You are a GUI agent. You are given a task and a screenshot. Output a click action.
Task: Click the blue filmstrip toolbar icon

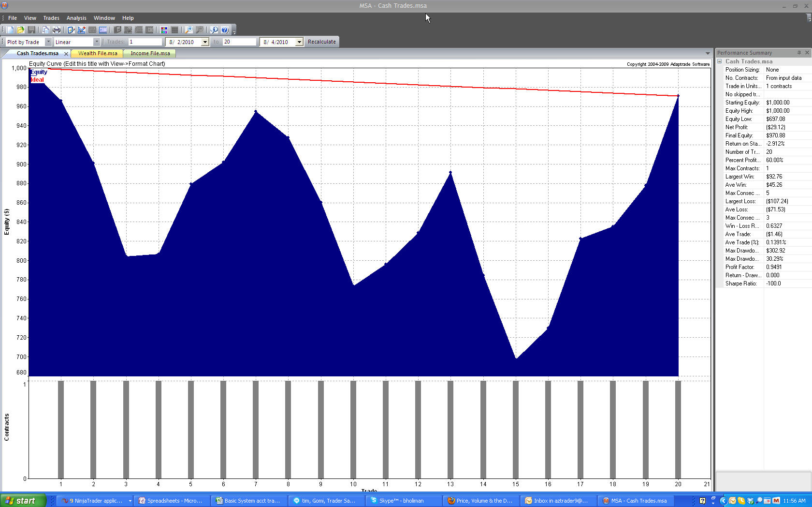pos(103,30)
